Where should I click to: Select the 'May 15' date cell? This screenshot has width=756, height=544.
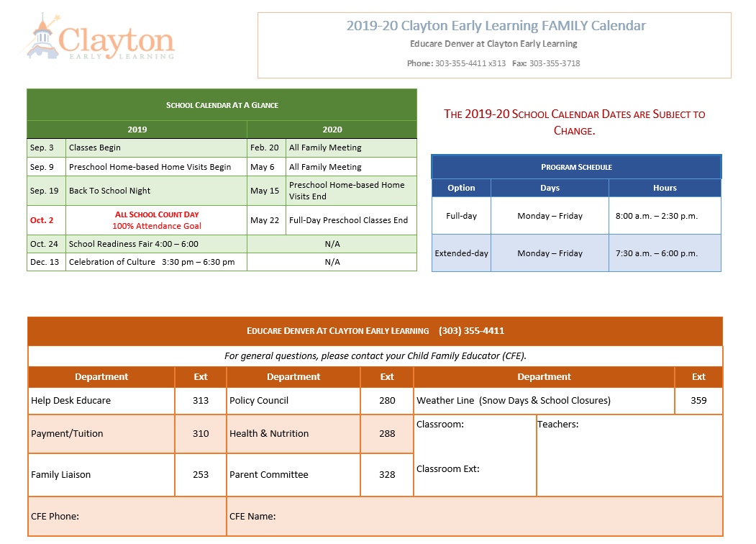pyautogui.click(x=265, y=191)
